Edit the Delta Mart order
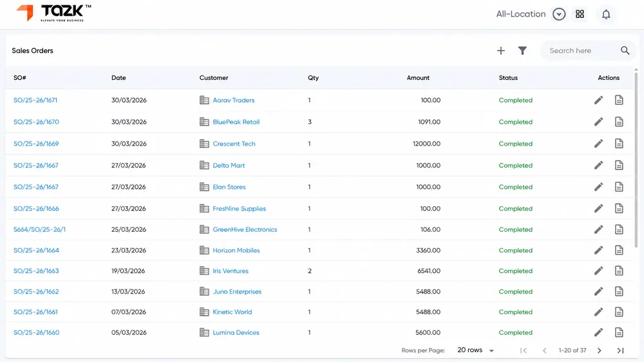The image size is (644, 362). pos(598,165)
